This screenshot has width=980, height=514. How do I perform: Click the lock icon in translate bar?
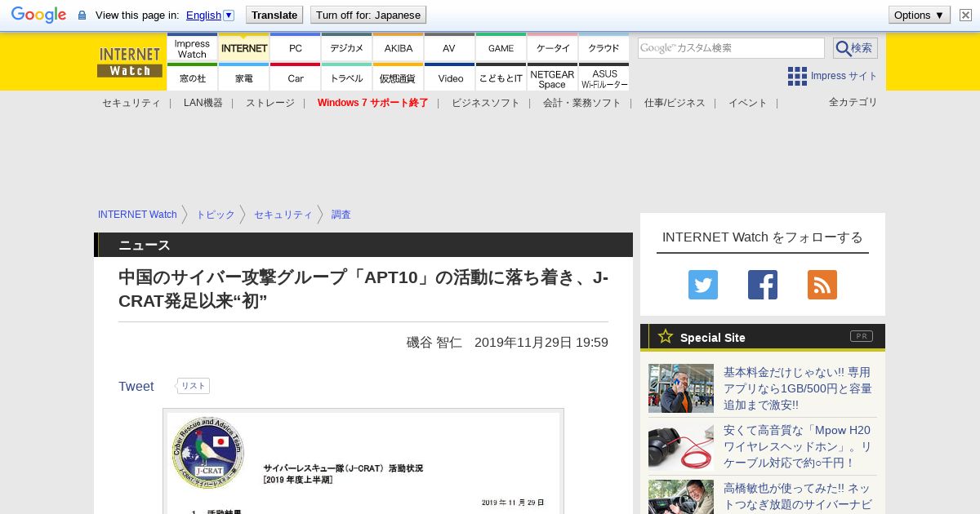click(82, 15)
